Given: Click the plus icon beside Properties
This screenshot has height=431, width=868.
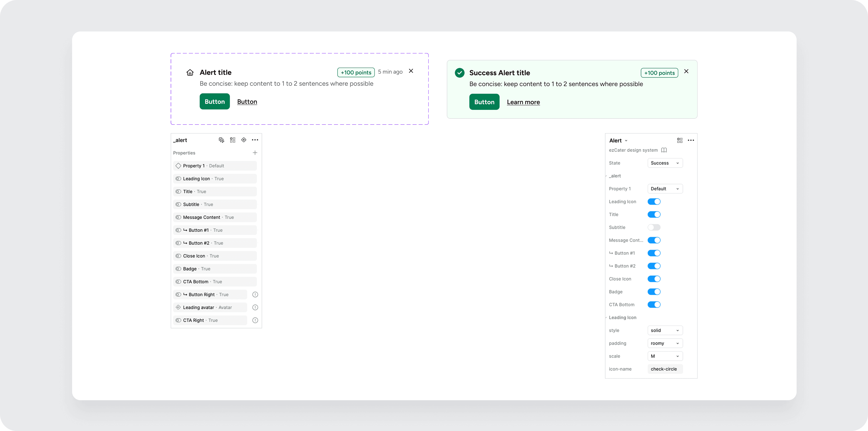Looking at the screenshot, I should (255, 153).
